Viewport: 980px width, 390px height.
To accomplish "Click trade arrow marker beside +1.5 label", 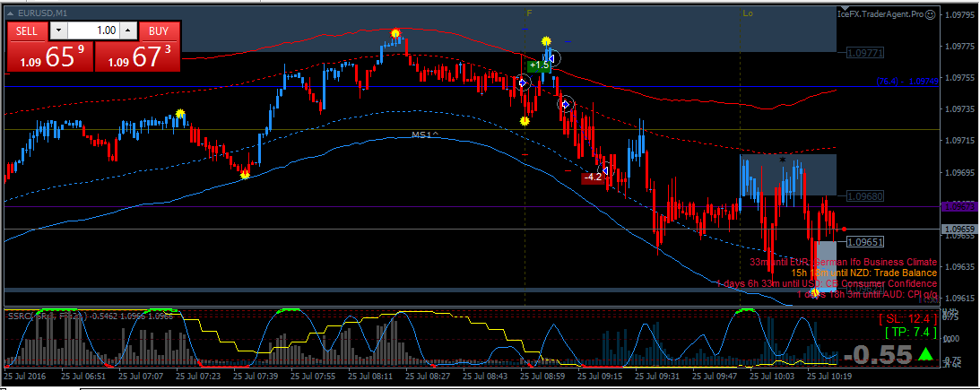I will [x=551, y=59].
